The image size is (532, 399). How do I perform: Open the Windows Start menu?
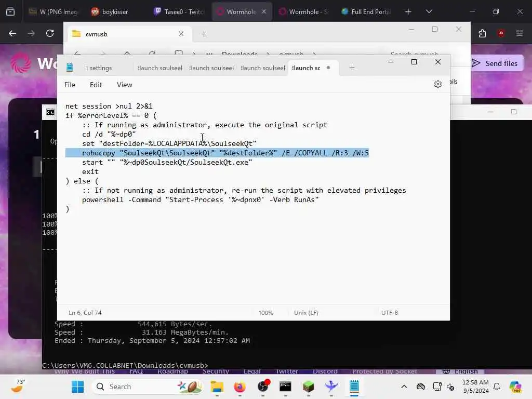[77, 387]
